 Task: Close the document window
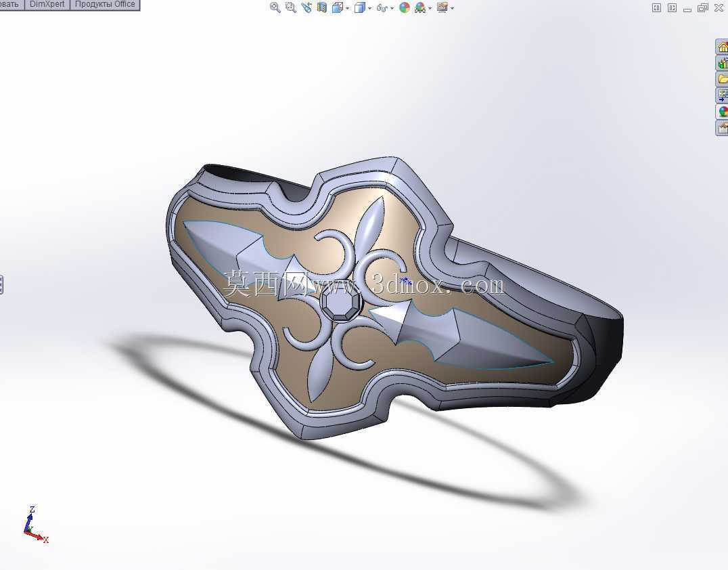click(x=719, y=7)
